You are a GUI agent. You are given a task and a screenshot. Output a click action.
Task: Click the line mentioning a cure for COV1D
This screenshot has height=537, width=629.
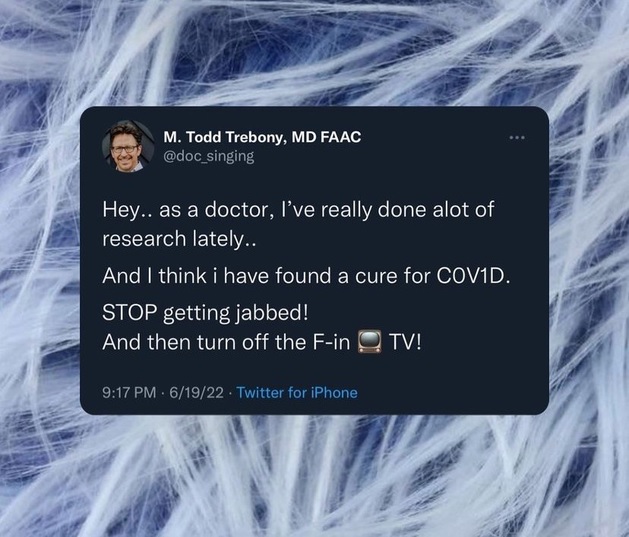click(306, 276)
